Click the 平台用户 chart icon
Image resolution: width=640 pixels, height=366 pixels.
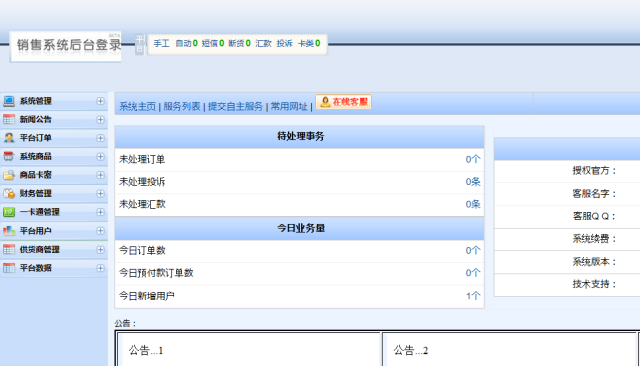click(9, 231)
